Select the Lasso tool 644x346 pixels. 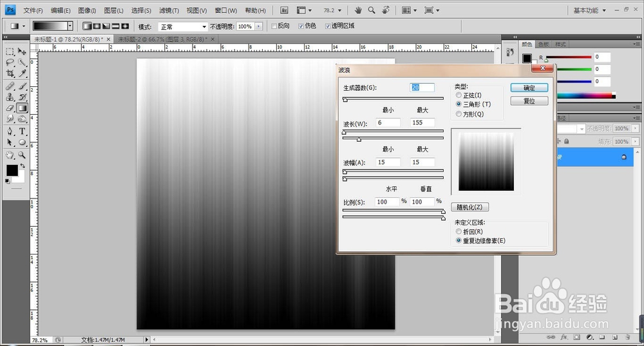(10, 62)
